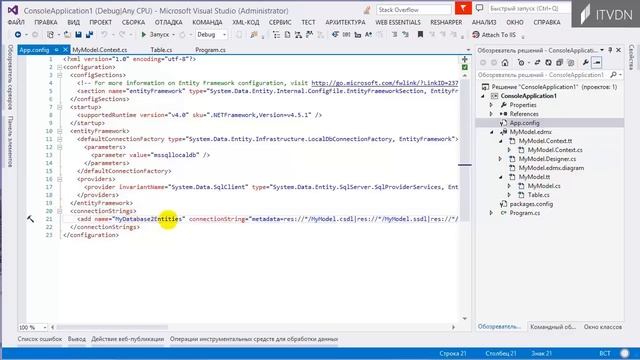Sync Solution Explorer with the active document

coord(537,62)
